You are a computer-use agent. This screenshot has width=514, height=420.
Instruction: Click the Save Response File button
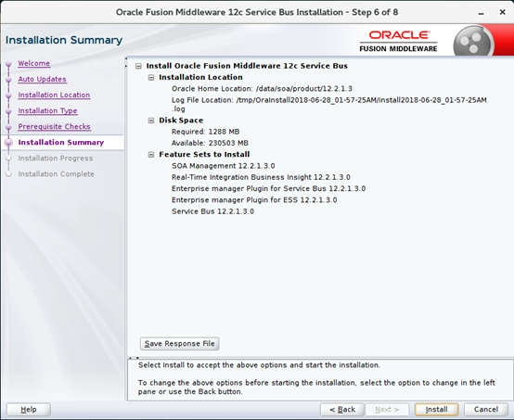[x=180, y=344]
